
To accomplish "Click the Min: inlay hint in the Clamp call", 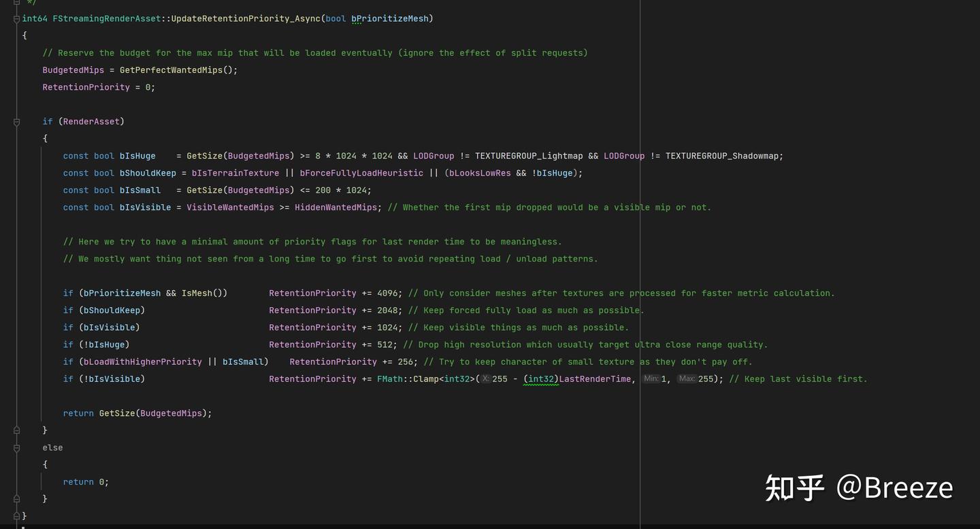I will pyautogui.click(x=651, y=379).
